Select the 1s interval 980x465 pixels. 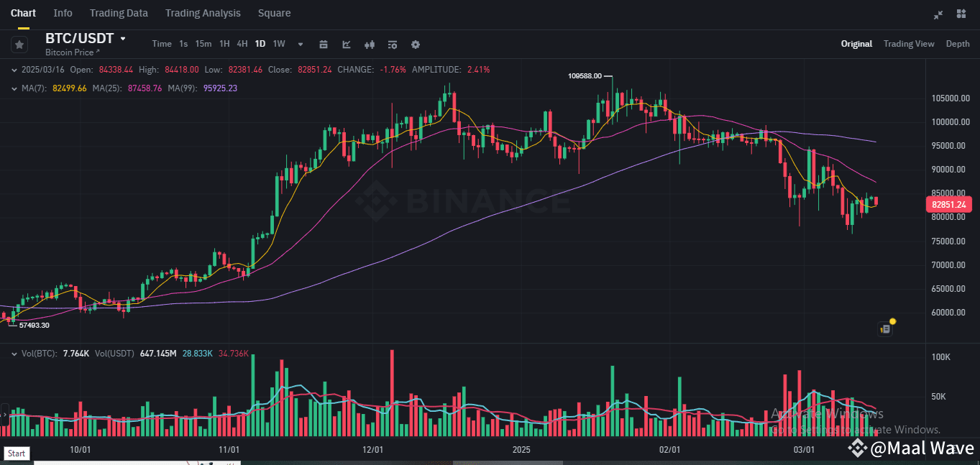[183, 44]
